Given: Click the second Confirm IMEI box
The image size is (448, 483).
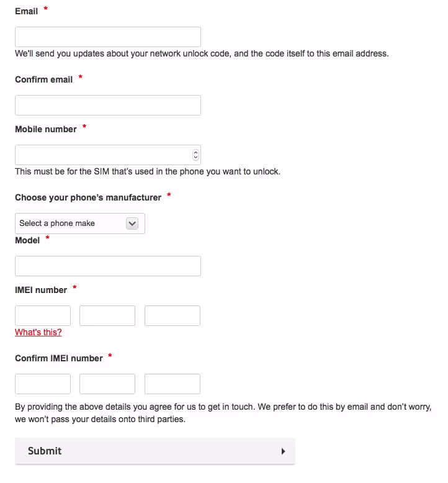Looking at the screenshot, I should (107, 384).
